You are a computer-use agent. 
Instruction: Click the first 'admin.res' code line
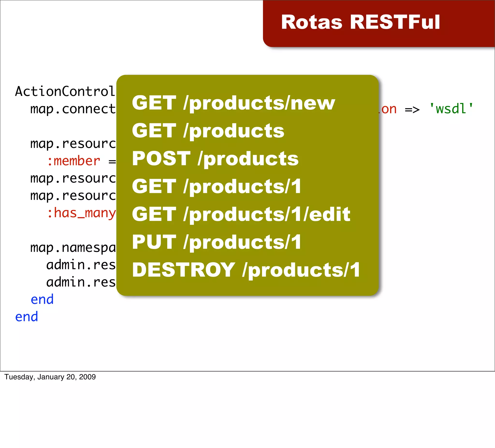(81, 265)
